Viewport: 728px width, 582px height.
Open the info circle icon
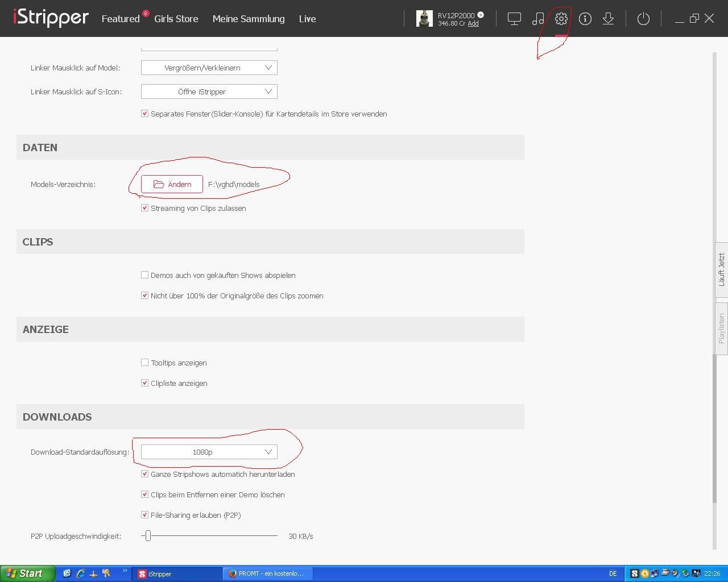pos(585,19)
